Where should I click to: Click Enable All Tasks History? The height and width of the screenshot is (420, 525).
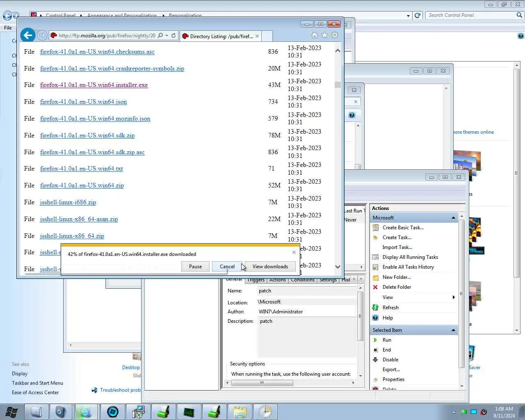pyautogui.click(x=408, y=267)
